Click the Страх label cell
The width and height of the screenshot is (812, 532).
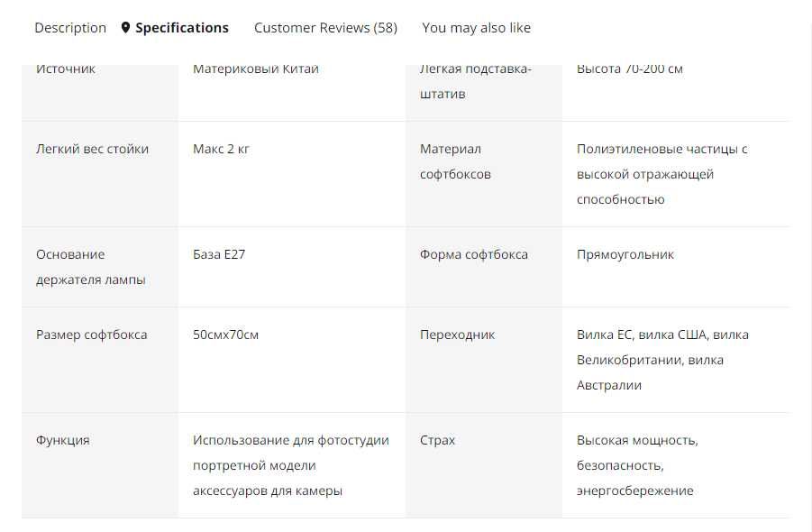coord(438,440)
